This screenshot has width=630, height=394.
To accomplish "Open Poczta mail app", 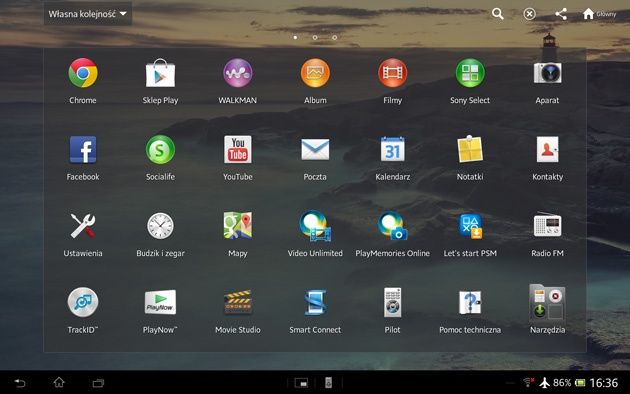I will coord(315,149).
